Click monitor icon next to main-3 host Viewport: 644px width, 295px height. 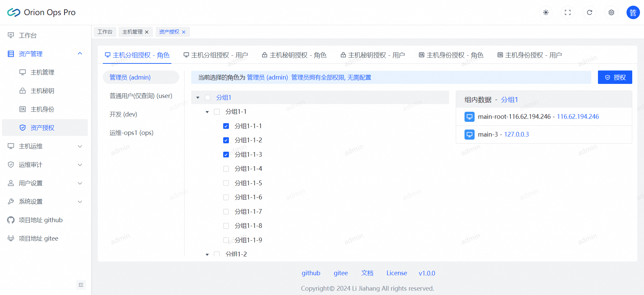coord(469,135)
